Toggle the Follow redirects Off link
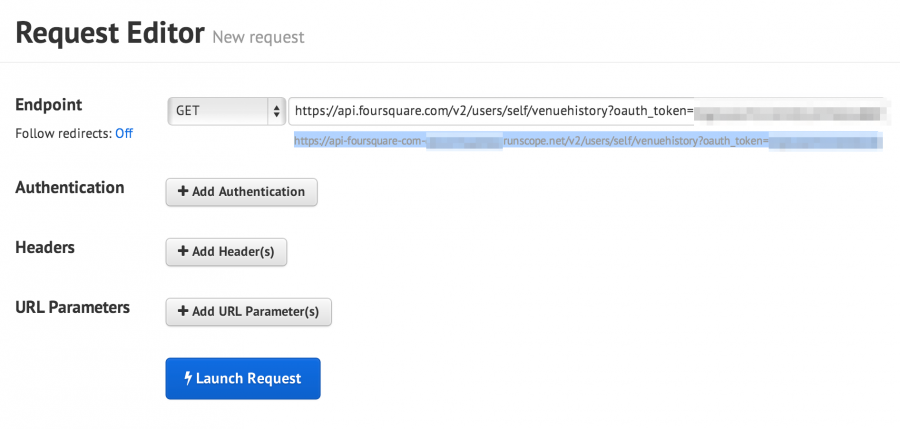Image resolution: width=900 pixels, height=429 pixels. tap(124, 133)
